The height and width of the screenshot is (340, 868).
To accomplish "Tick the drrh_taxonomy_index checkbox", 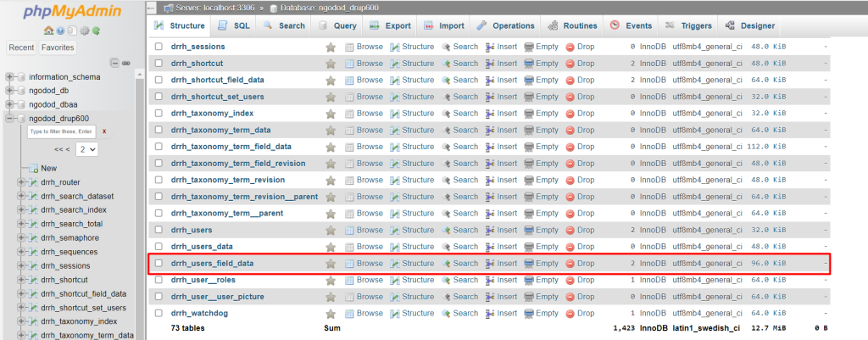I will pyautogui.click(x=159, y=113).
